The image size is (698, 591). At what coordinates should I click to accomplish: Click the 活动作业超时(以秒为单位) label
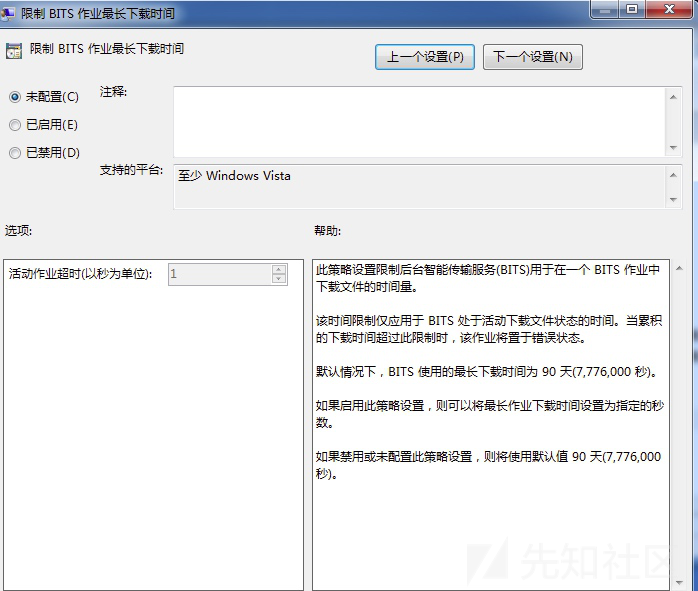coord(80,274)
